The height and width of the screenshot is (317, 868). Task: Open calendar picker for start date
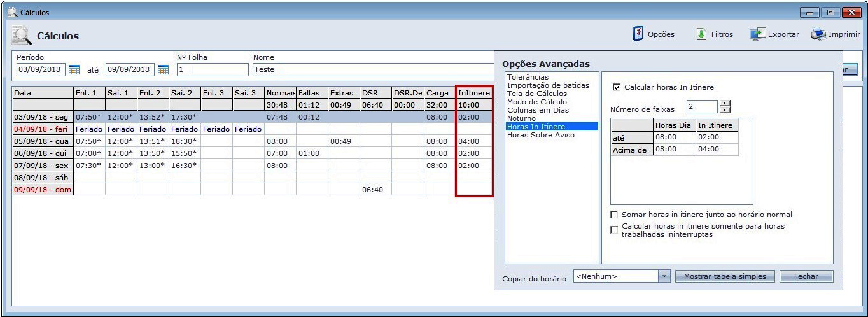tap(74, 69)
